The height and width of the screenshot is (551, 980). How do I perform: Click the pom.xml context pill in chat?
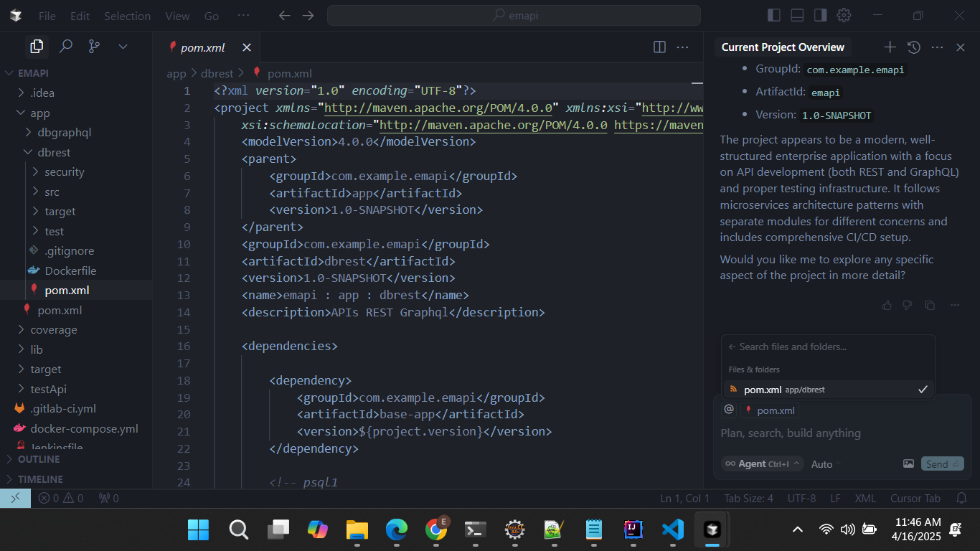771,410
